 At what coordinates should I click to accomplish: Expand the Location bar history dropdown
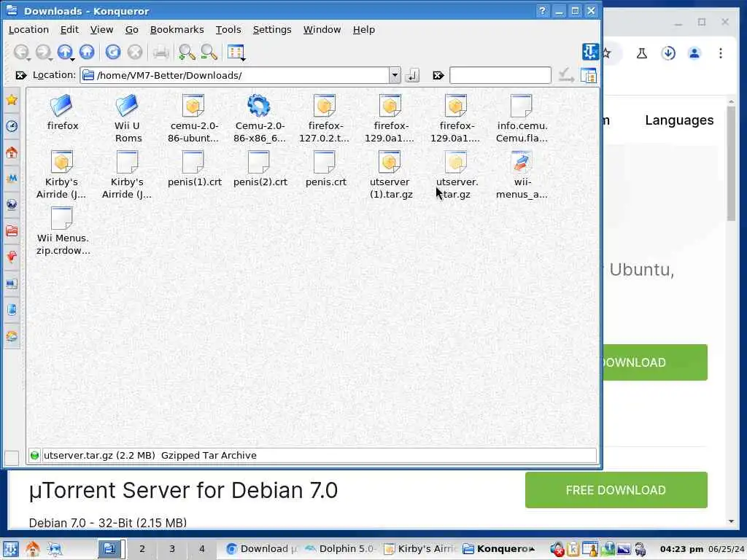point(395,75)
